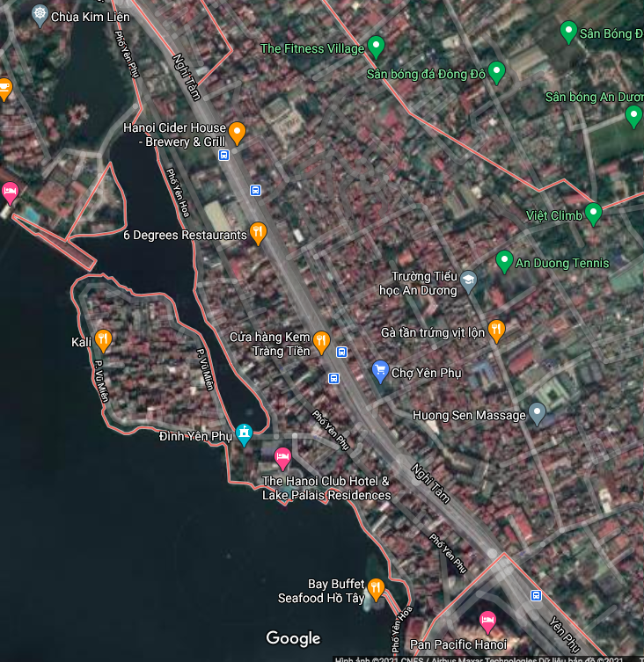
Task: Click the 'Việt Climb' label text
Action: coord(554,215)
